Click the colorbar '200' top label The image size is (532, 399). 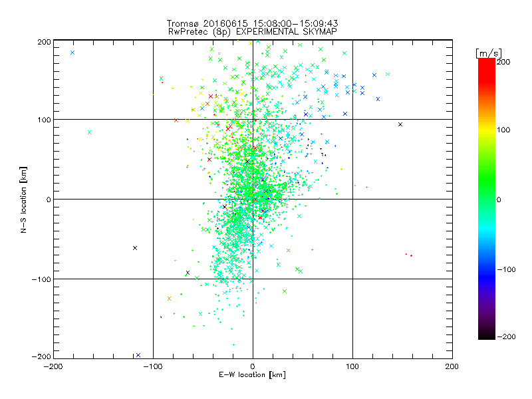(503, 62)
